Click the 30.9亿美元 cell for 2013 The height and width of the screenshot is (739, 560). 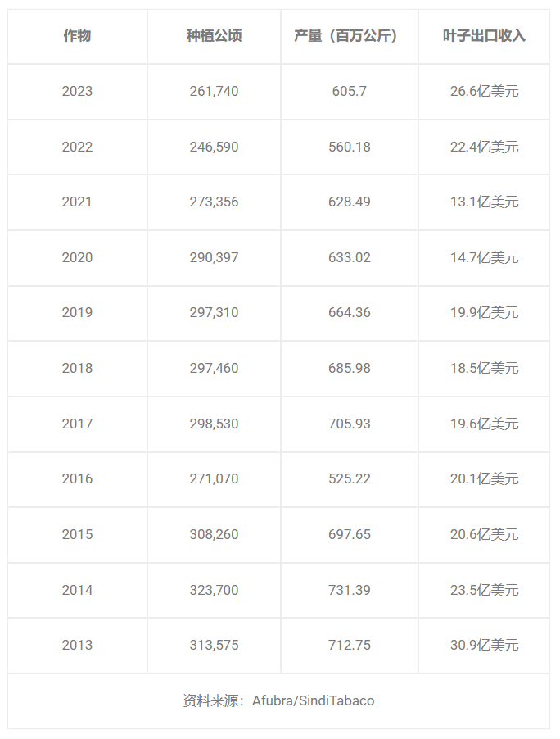tap(484, 645)
